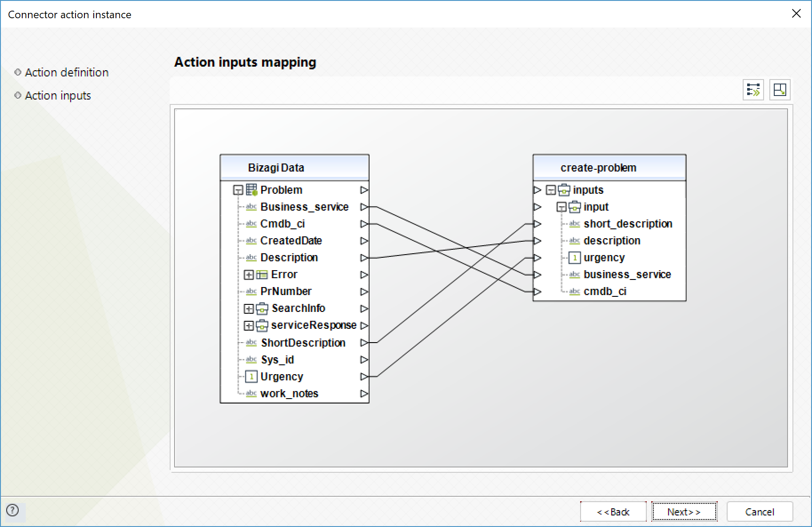Click the Error collection icon

[x=262, y=275]
